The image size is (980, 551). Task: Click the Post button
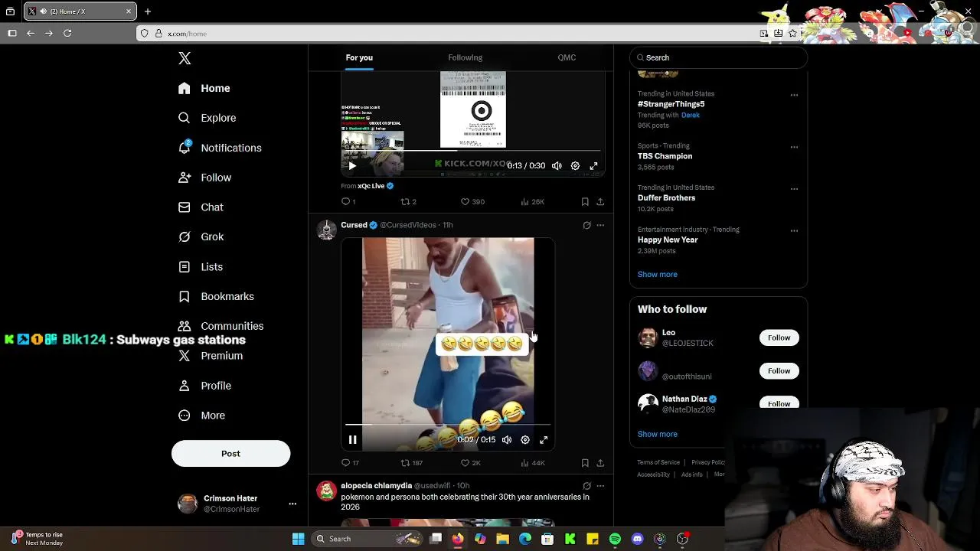[x=230, y=454]
